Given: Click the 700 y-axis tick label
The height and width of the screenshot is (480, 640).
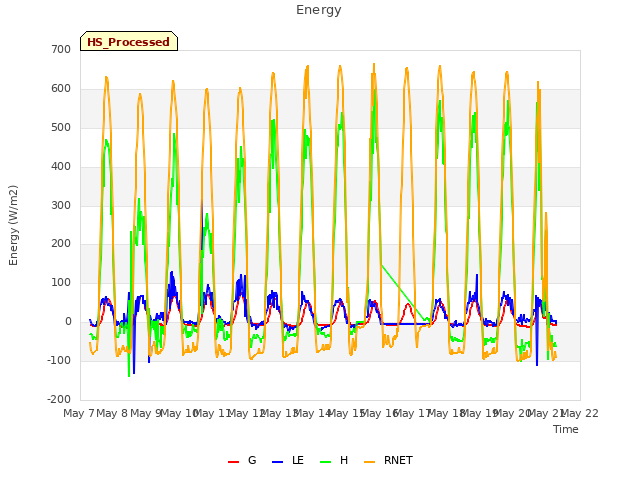Looking at the screenshot, I should tap(61, 49).
